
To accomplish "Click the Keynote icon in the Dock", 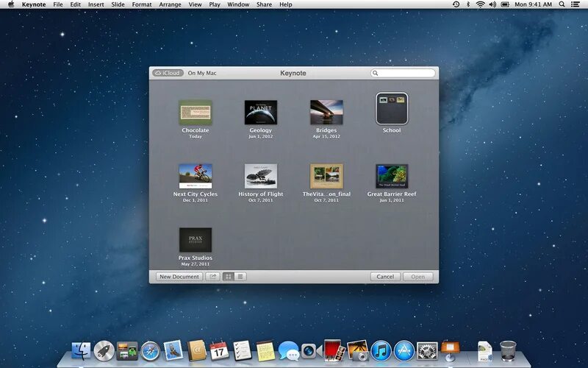I will point(450,350).
